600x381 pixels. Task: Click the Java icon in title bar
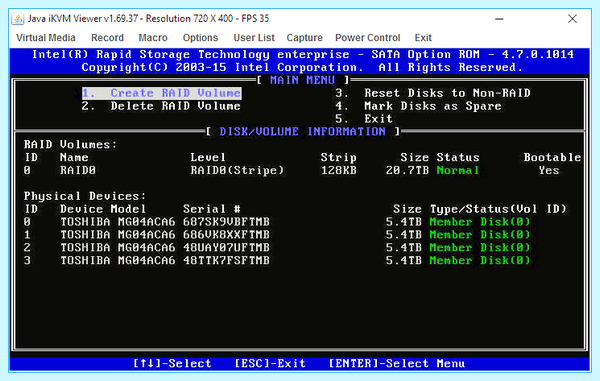pyautogui.click(x=18, y=18)
